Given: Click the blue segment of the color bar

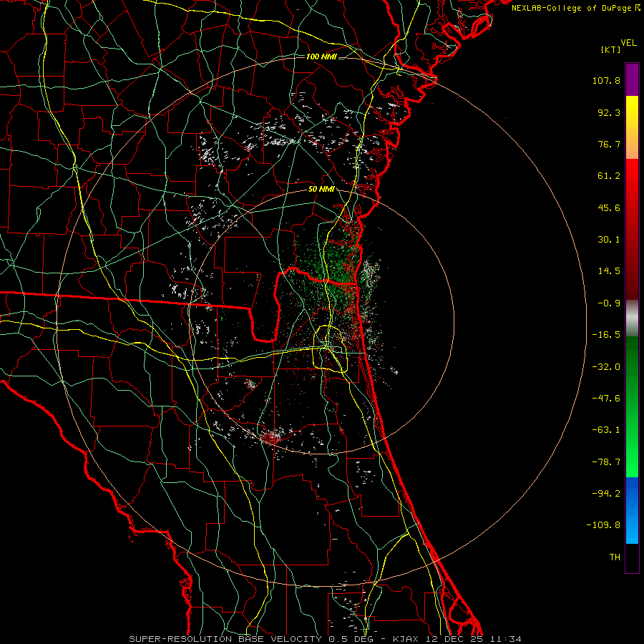Looking at the screenshot, I should click(632, 510).
